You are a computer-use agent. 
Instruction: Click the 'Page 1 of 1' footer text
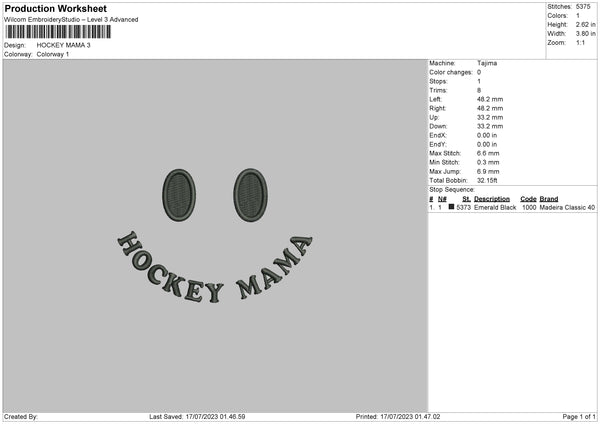click(579, 417)
